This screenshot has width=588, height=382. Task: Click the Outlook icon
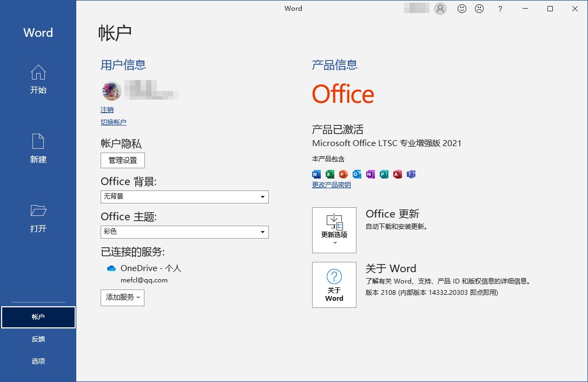(x=357, y=174)
